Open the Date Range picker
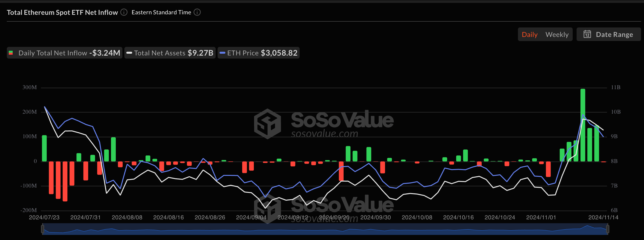Image resolution: width=644 pixels, height=240 pixels. [608, 34]
